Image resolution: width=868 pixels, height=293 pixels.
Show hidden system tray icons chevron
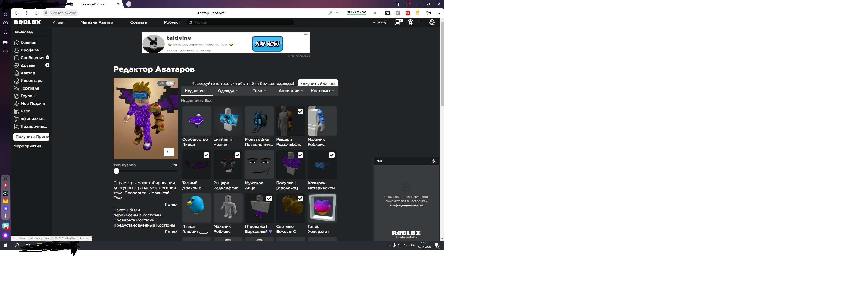[388, 246]
